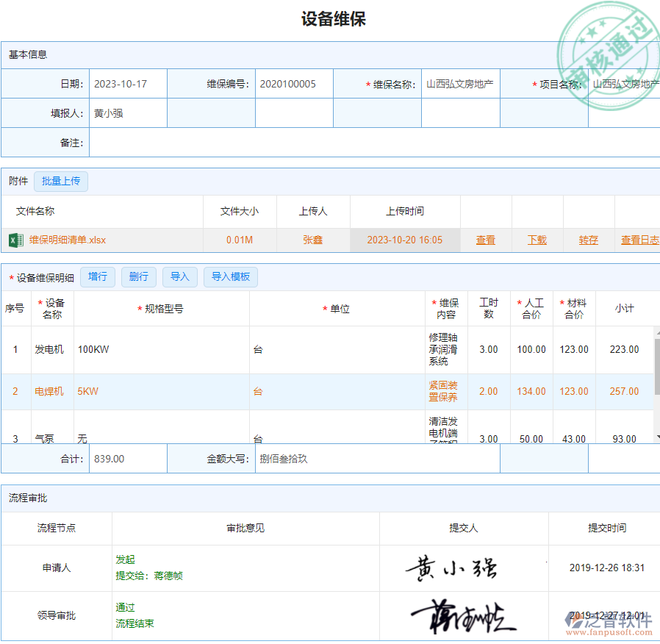
Task: Click the Excel file icon beside 维保明细清单.xlsx
Action: tap(15, 240)
